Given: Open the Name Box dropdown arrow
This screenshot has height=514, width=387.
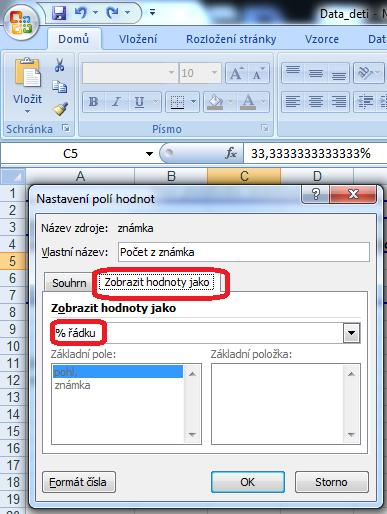Looking at the screenshot, I should coord(149,154).
